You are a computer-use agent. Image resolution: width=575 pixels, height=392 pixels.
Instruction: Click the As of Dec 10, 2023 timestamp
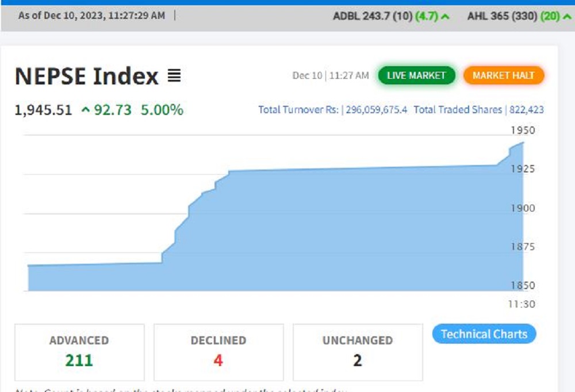tap(91, 16)
